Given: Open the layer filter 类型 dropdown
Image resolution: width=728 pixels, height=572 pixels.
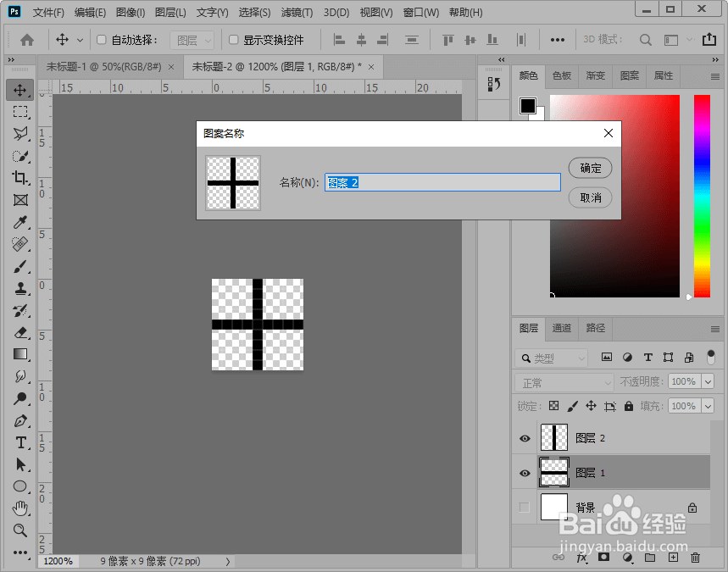Looking at the screenshot, I should point(552,358).
